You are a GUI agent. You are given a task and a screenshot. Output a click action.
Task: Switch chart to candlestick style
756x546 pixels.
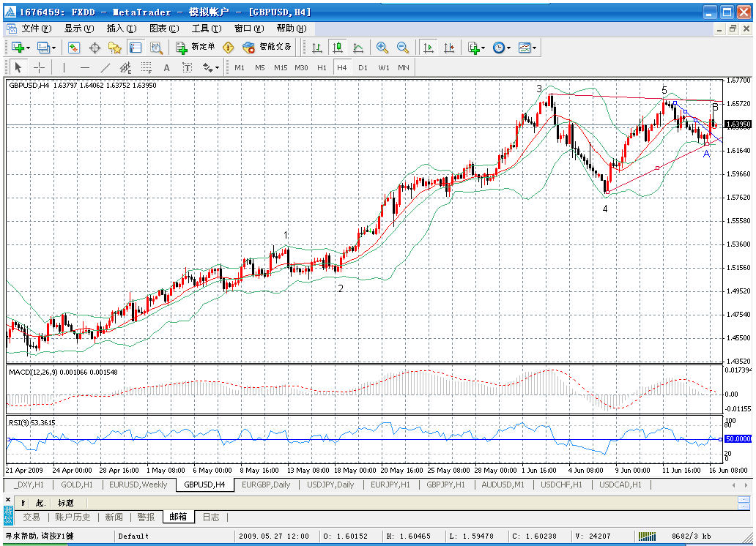(x=338, y=48)
